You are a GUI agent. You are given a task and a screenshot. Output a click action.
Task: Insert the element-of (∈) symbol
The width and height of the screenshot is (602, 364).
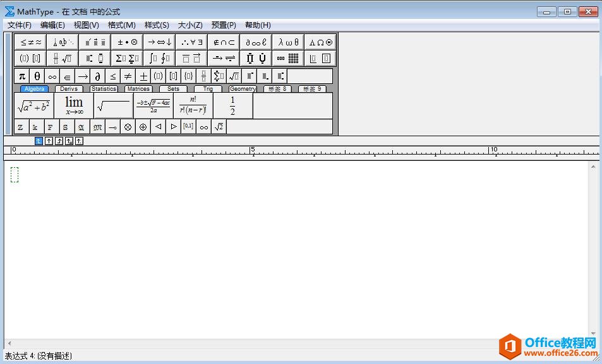click(67, 76)
